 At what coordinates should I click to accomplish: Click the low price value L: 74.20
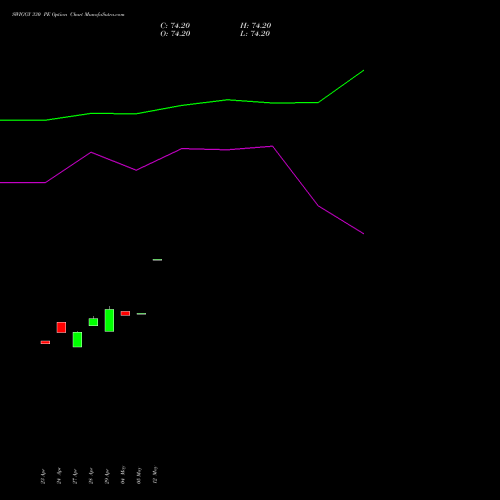click(255, 34)
